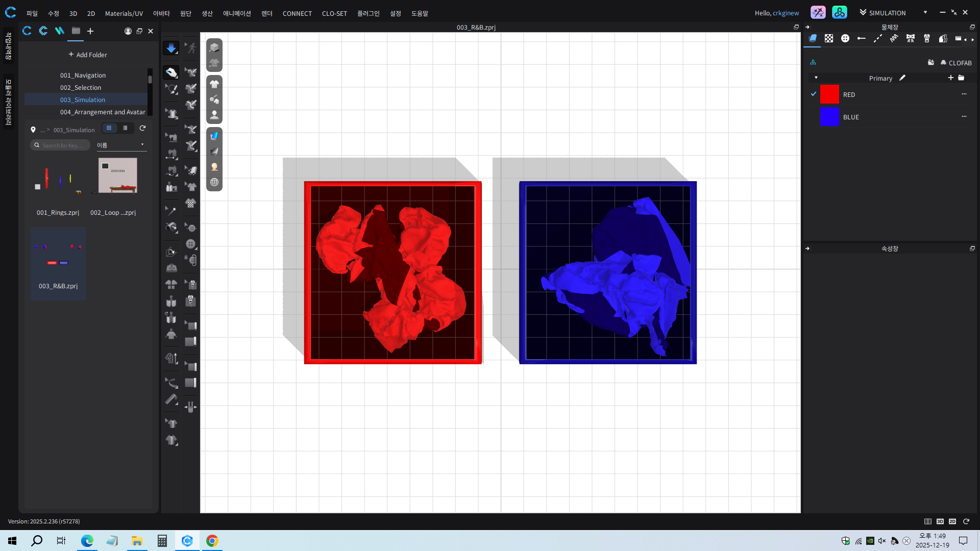Toggle the RED fabric checkmark
Screen dimensions: 980x551
(x=814, y=94)
